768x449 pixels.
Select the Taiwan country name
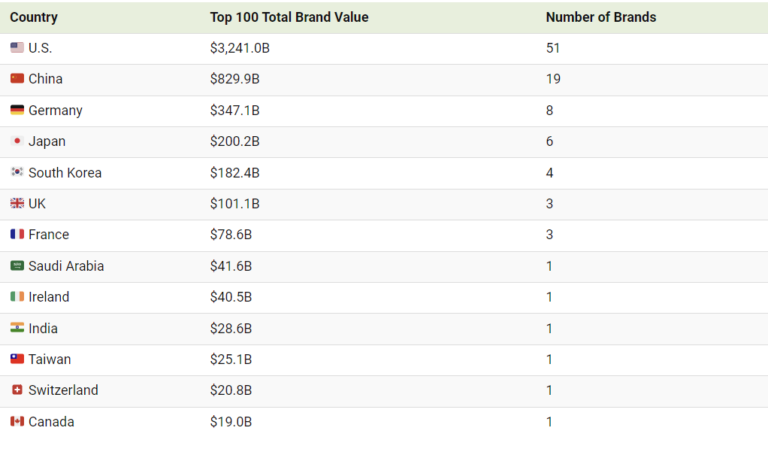[49, 359]
